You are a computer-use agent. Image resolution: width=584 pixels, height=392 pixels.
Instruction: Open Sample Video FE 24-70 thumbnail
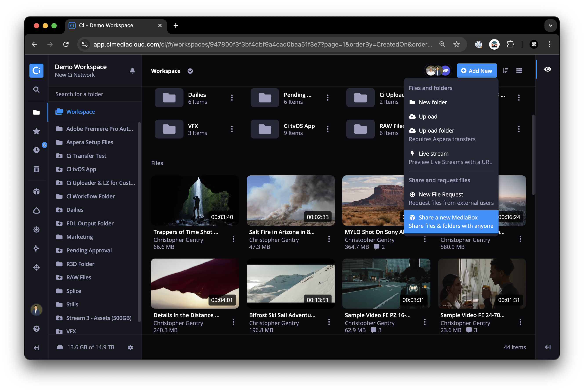point(482,283)
